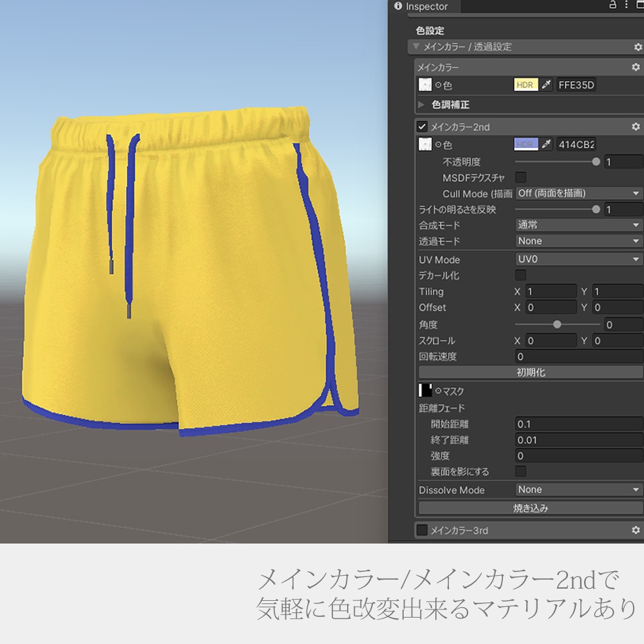
Task: Click the 角度 value field
Action: coord(623,325)
